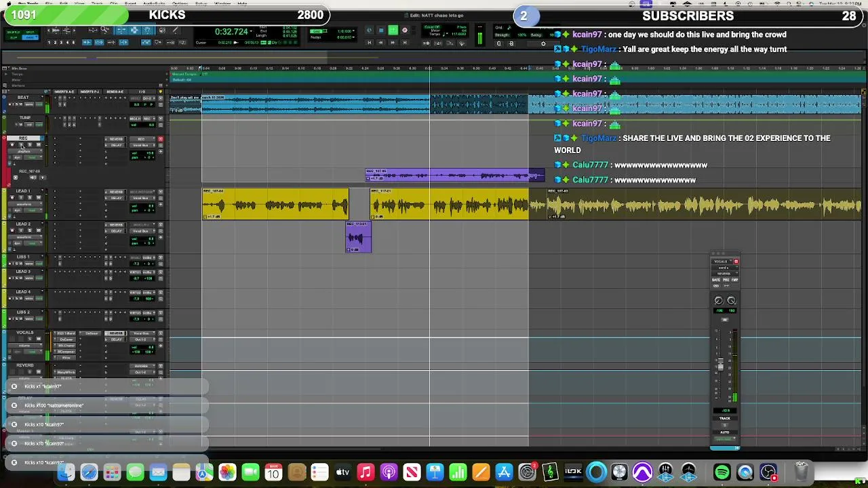Open the Music app in the dock

(x=366, y=472)
